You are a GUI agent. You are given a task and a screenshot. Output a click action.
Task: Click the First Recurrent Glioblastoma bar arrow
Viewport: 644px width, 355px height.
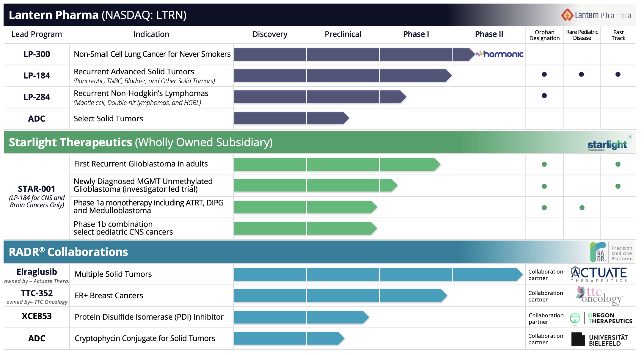[436, 164]
